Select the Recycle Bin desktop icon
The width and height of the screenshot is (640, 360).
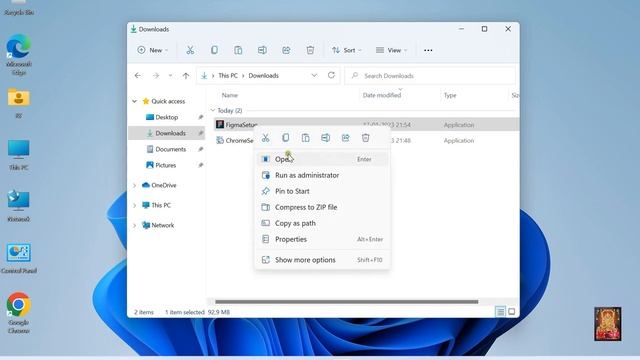[x=19, y=8]
